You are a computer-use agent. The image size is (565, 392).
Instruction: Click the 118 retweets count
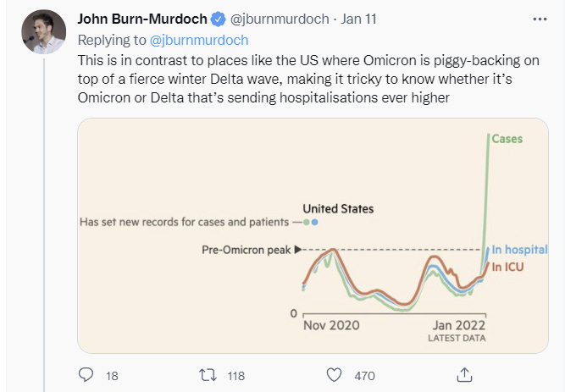tap(237, 375)
